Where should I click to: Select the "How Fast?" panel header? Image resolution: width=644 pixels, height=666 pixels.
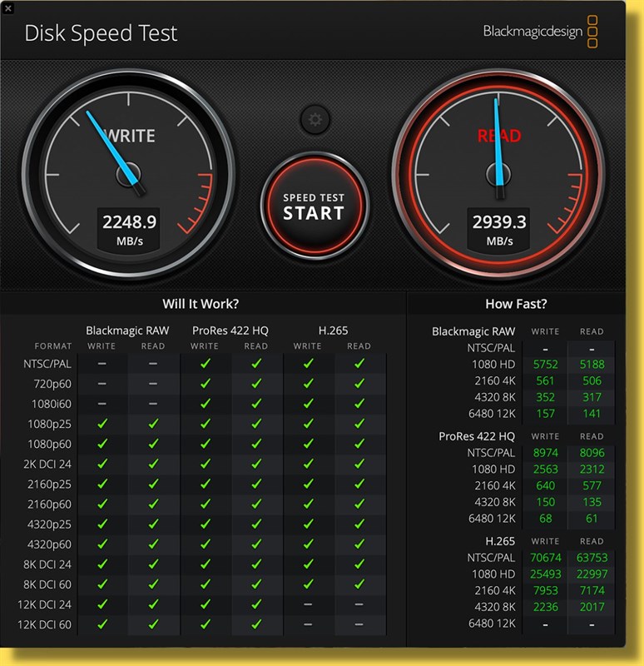(516, 304)
